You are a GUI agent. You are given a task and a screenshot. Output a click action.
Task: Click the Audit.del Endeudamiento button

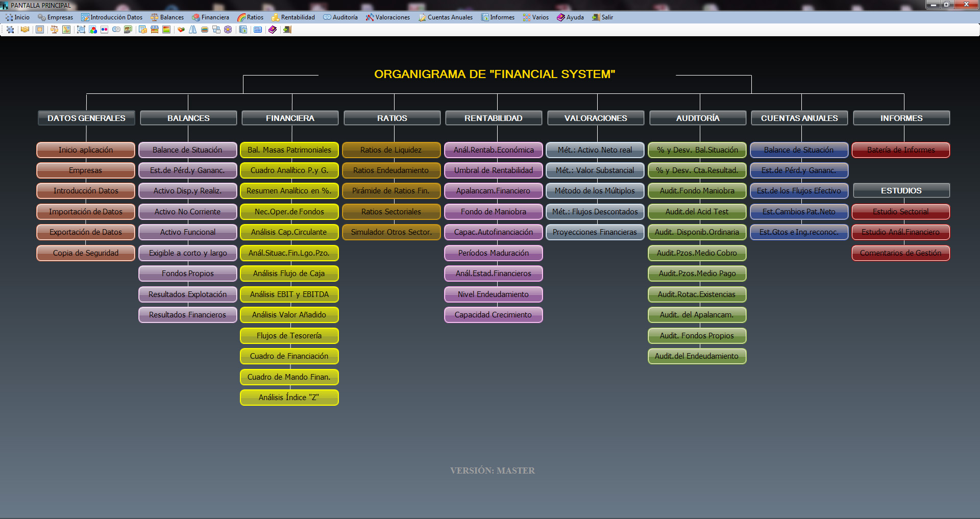pyautogui.click(x=697, y=356)
